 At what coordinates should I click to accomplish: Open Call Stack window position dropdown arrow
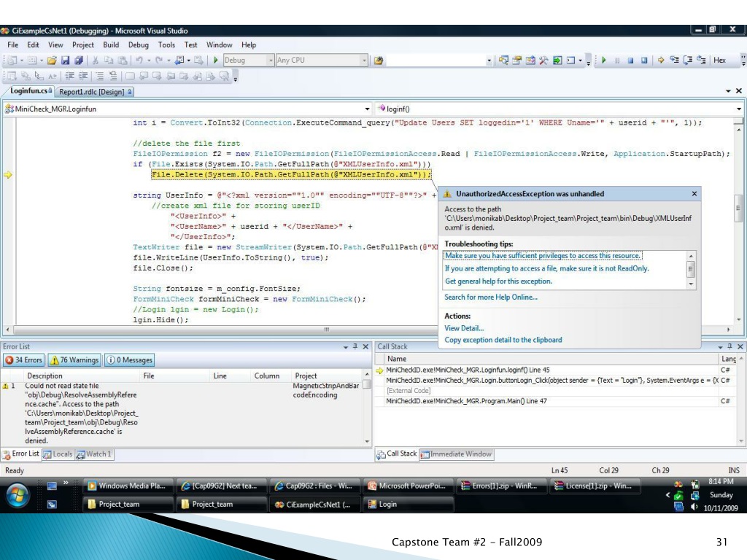coord(720,347)
